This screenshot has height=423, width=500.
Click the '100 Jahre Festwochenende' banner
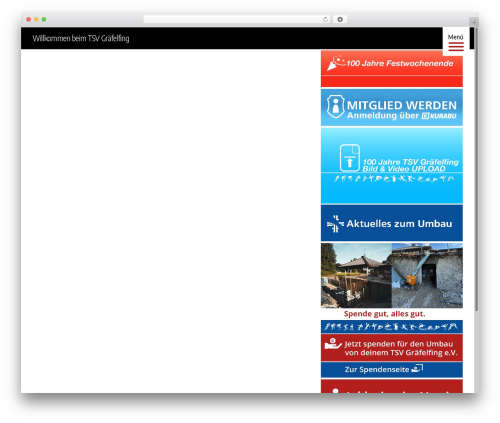[x=392, y=69]
